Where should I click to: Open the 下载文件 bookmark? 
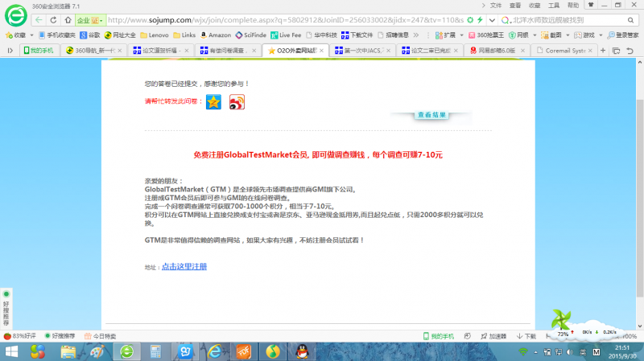point(357,35)
